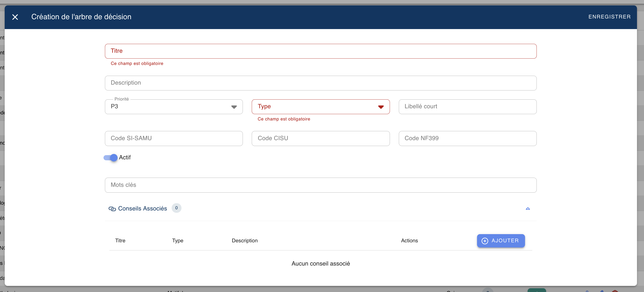Click the Priorité dropdown arrow

coord(234,107)
